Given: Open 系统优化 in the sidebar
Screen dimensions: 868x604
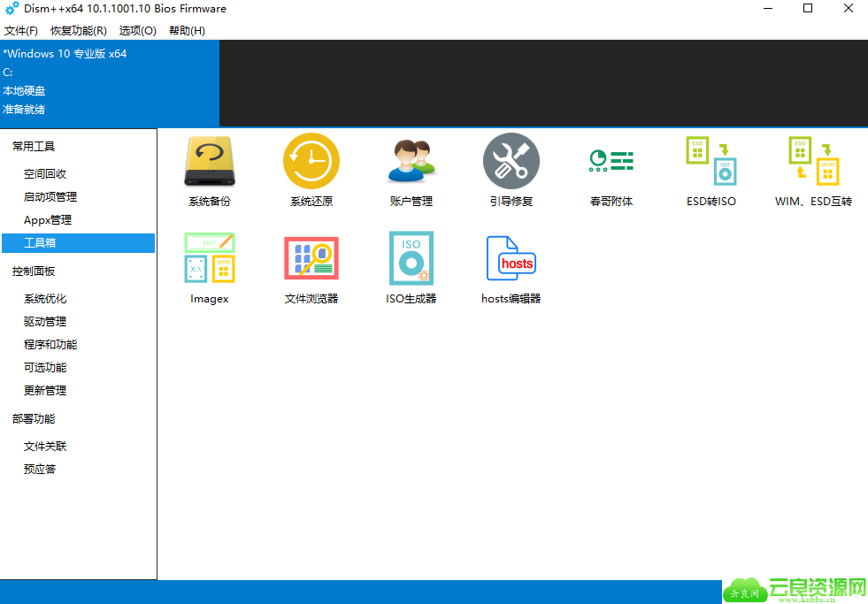Looking at the screenshot, I should [x=45, y=299].
